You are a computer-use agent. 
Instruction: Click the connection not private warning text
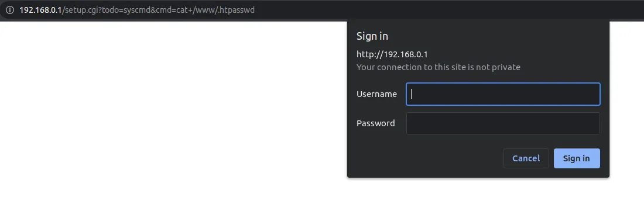point(439,67)
